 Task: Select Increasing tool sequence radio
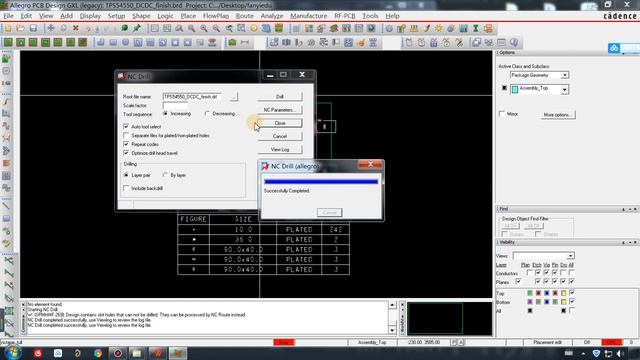[165, 113]
